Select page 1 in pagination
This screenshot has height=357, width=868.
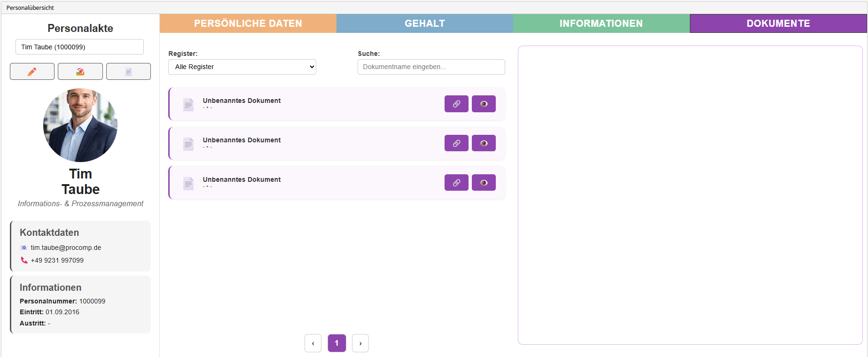click(336, 343)
